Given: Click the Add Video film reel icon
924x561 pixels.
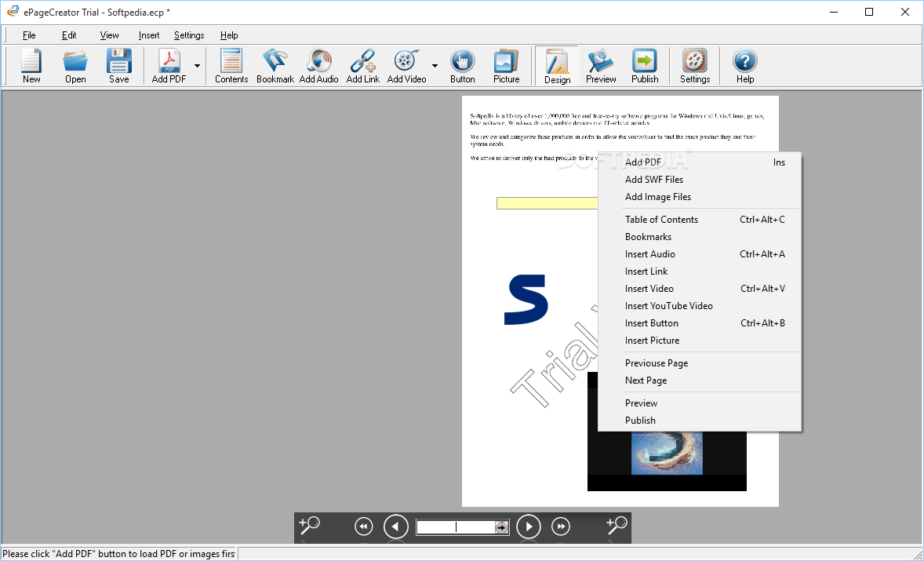Looking at the screenshot, I should (406, 66).
